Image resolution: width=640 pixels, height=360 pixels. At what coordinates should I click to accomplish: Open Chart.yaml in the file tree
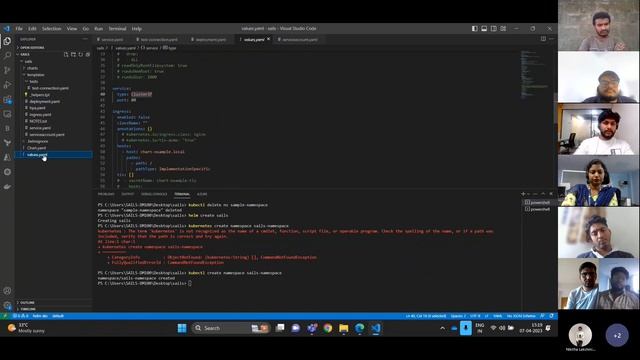[36, 148]
